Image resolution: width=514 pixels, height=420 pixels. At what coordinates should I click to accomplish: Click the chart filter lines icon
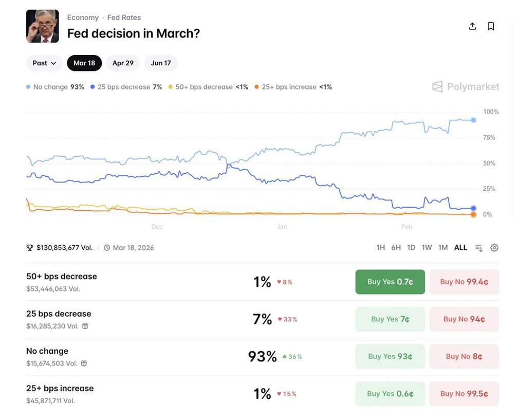tap(479, 248)
